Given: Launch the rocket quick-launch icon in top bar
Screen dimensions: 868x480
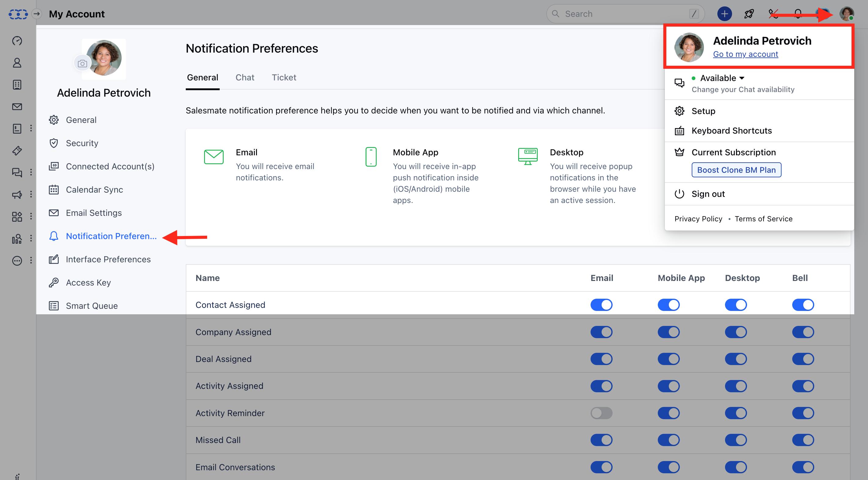Looking at the screenshot, I should tap(749, 14).
